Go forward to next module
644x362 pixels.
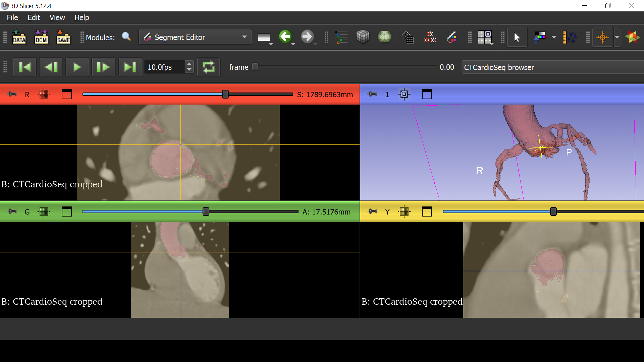click(307, 37)
